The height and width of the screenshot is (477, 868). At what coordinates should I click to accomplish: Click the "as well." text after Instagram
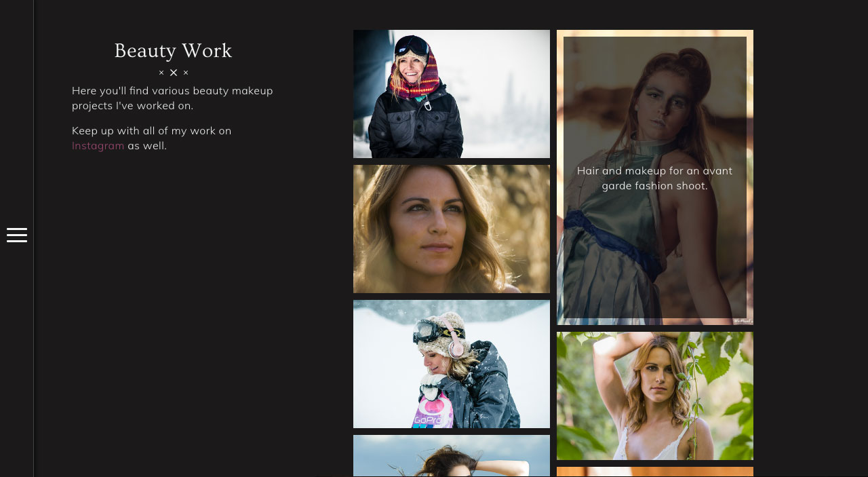tap(147, 146)
